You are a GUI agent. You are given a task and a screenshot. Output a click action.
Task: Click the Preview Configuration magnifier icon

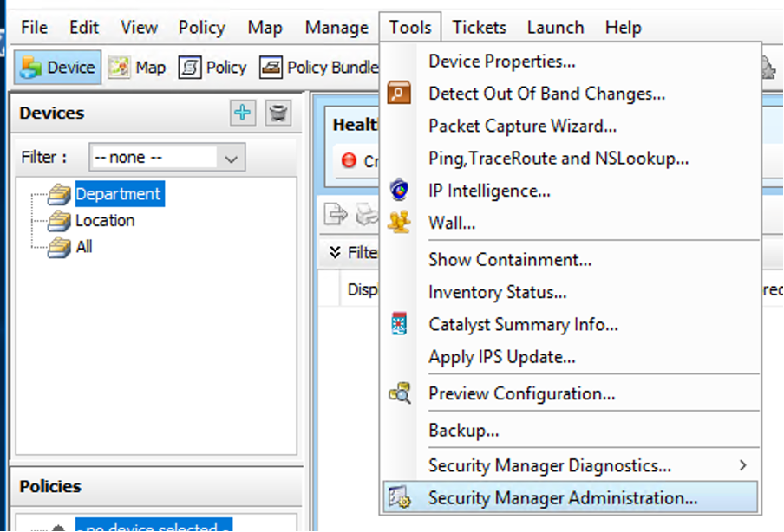tap(400, 393)
